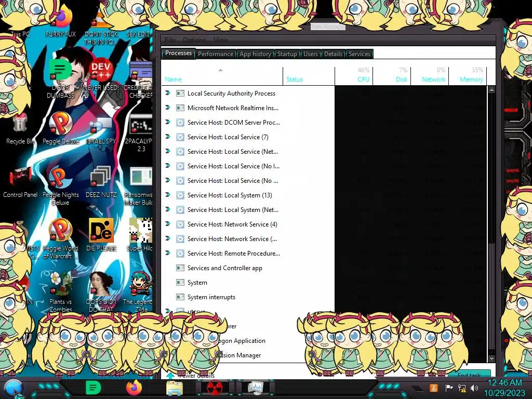Expand Microsoft Network Realtime Ins... row
Viewport: 532px width, 399px height.
[168, 107]
